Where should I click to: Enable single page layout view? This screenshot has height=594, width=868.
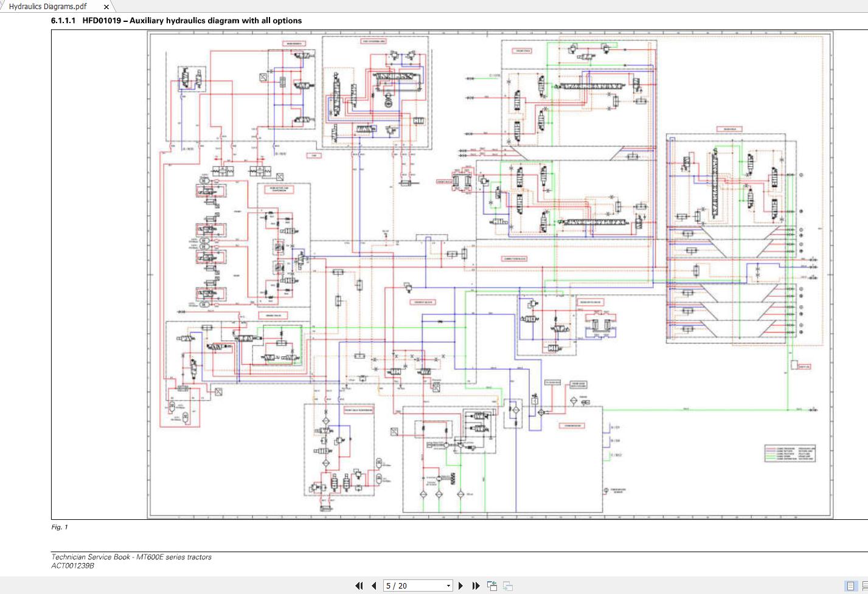[850, 585]
